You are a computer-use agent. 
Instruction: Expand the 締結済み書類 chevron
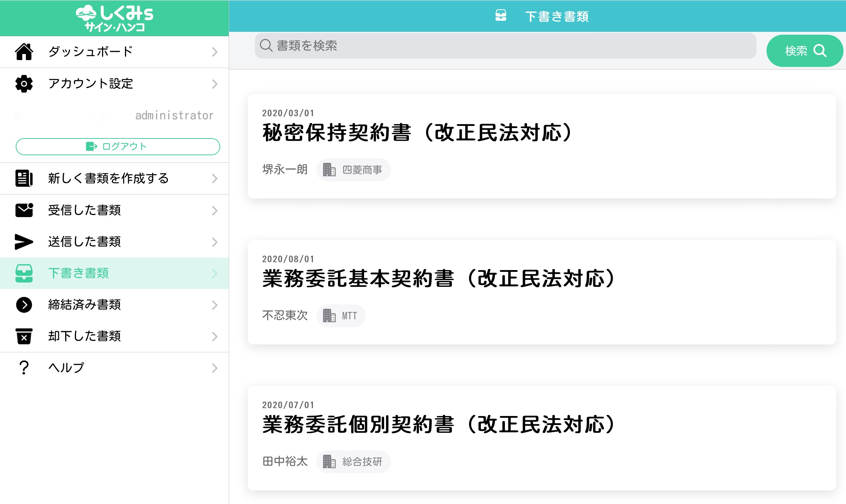pos(214,305)
